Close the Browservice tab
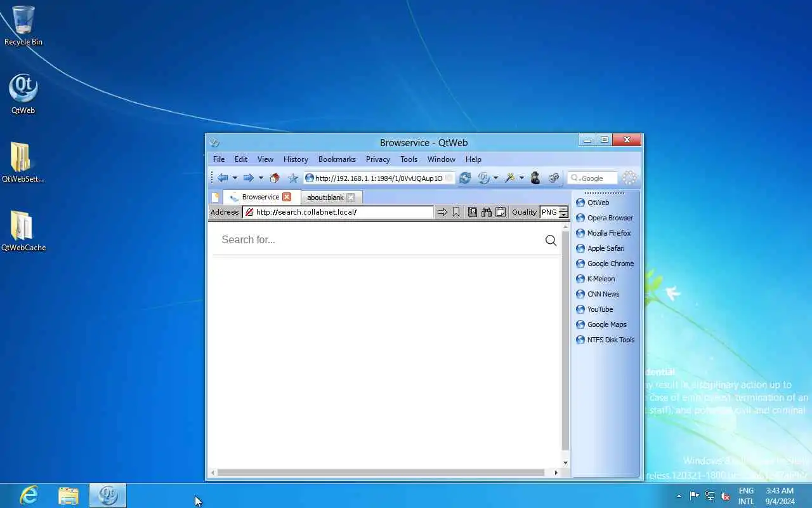 [287, 197]
